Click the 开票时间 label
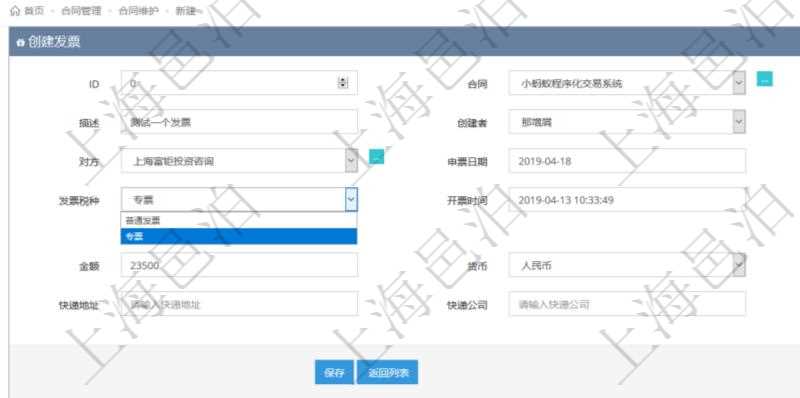 coord(467,201)
